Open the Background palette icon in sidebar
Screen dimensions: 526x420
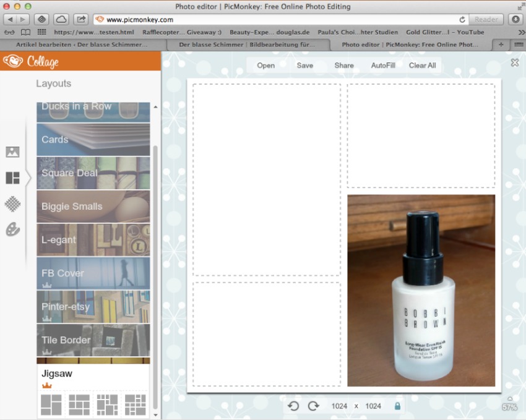(13, 229)
